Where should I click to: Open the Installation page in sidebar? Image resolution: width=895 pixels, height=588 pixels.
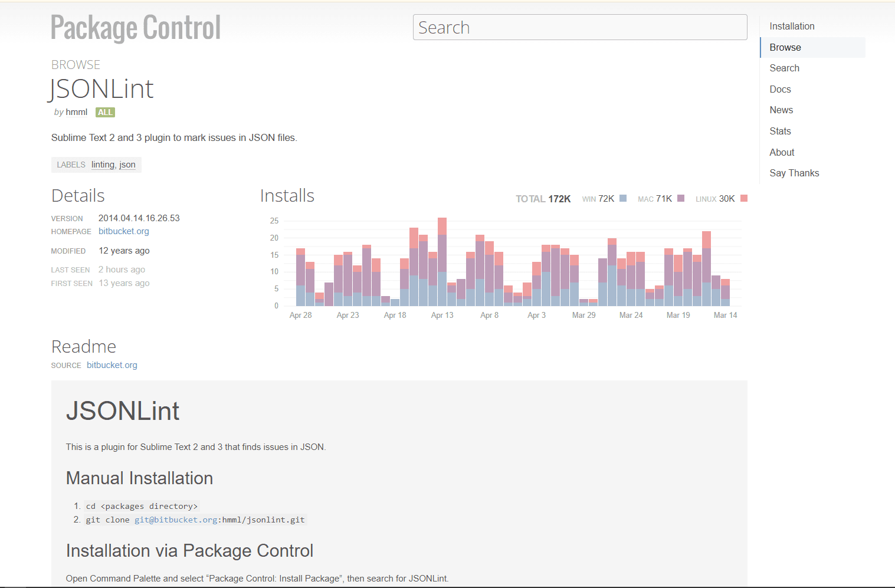pos(792,26)
